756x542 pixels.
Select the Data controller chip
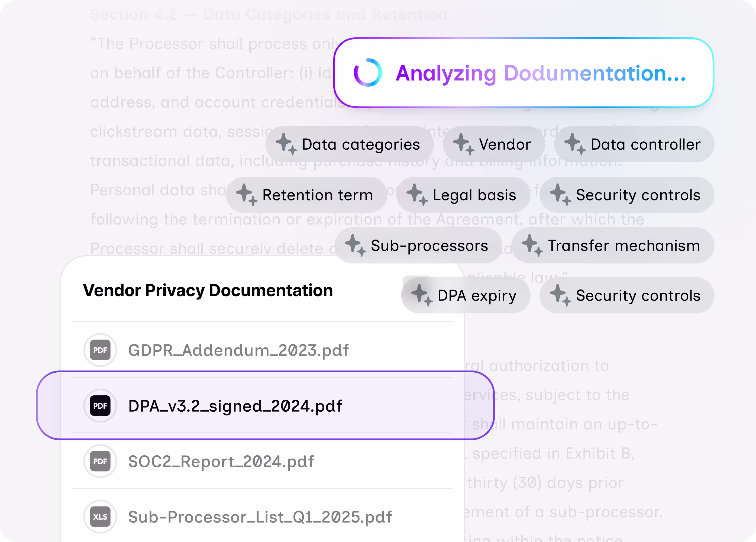634,144
